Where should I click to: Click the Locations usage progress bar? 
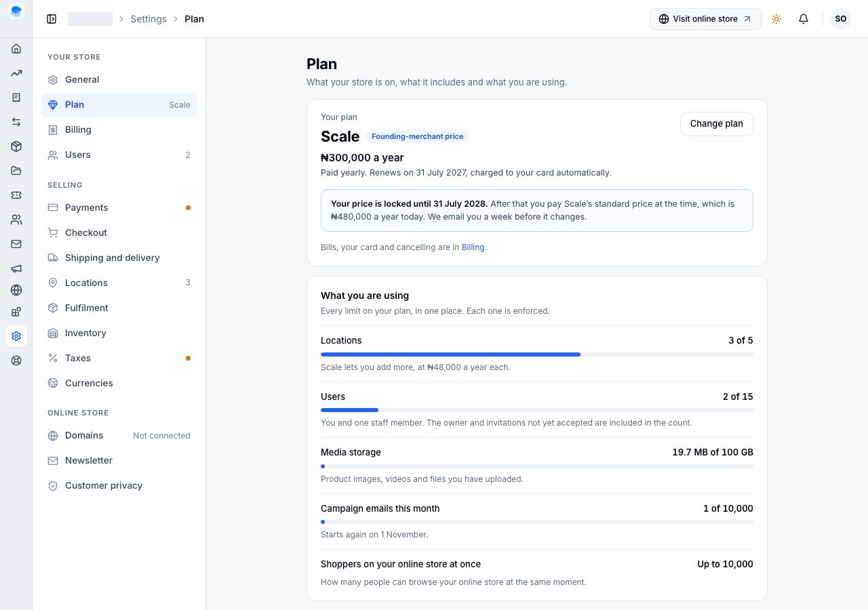pos(537,354)
